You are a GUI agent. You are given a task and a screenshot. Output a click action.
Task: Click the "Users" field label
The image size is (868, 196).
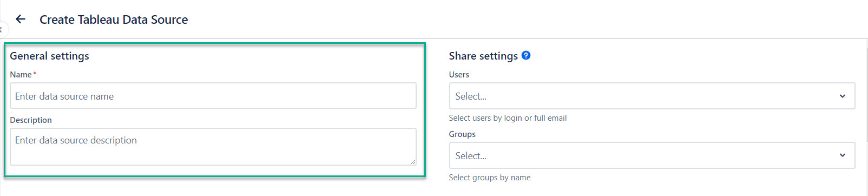pyautogui.click(x=459, y=75)
